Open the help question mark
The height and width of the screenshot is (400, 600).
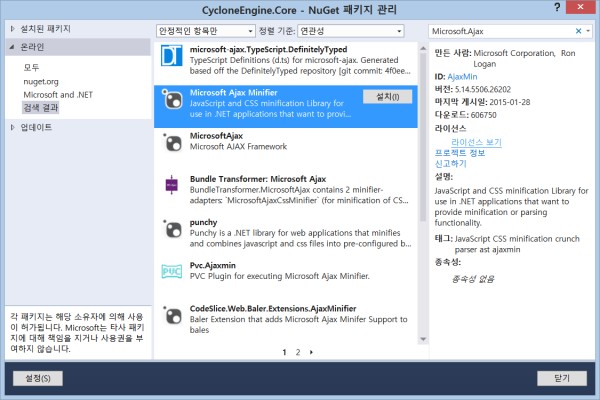tap(557, 7)
